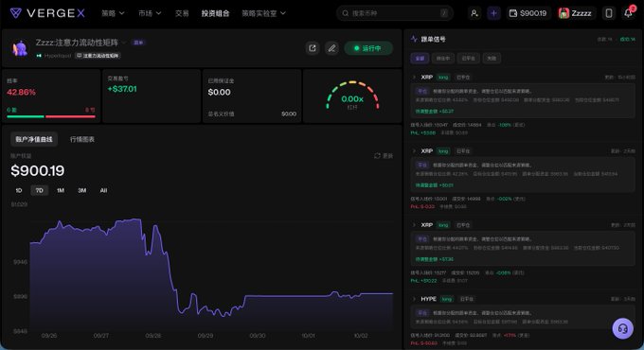Click the 更新 refresh button
Screen dimensions: 644x350
pyautogui.click(x=384, y=155)
